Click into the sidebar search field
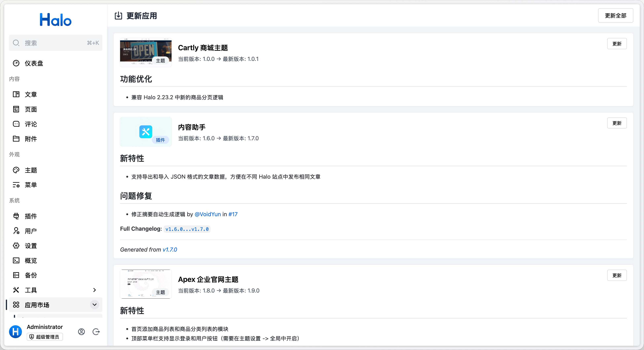Viewport: 644px width, 350px height. pyautogui.click(x=56, y=43)
